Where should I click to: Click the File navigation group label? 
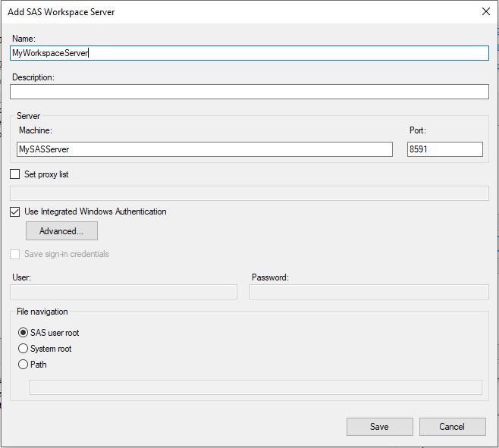coord(42,312)
